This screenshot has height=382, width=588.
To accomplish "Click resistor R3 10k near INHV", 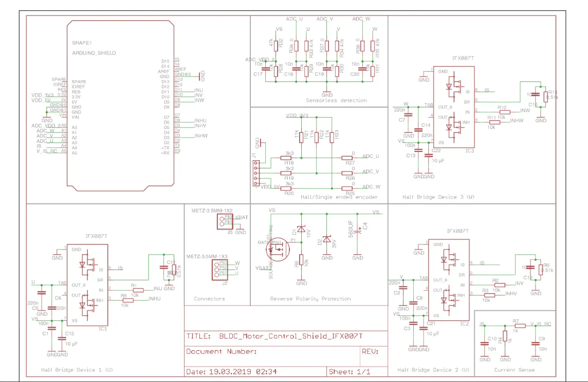I will 489,295.
